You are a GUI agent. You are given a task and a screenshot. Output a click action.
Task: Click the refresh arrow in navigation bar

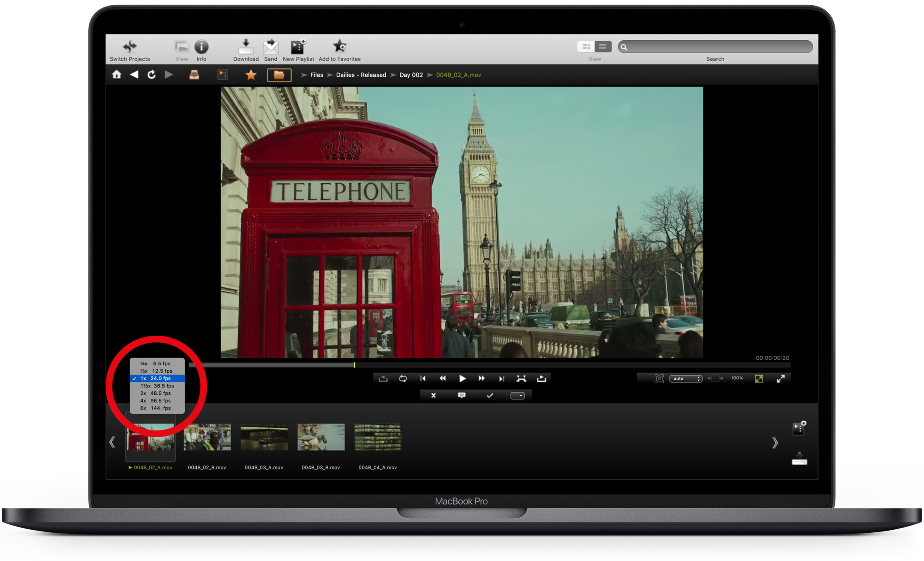151,75
